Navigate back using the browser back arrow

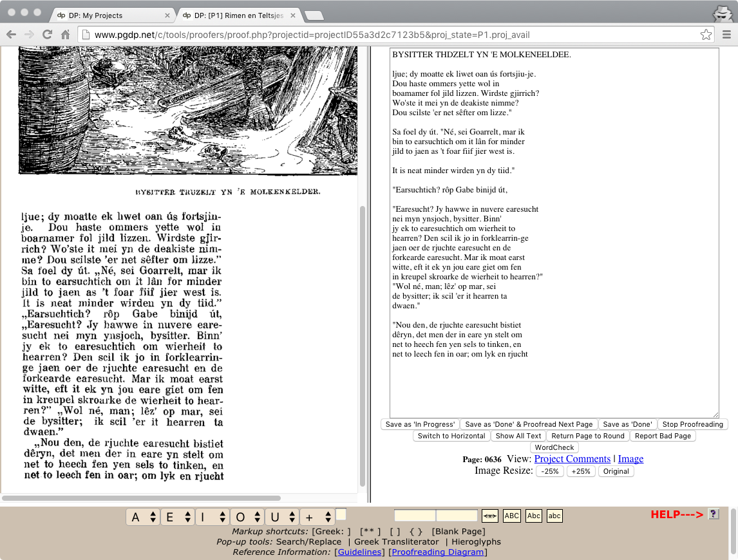(11, 35)
